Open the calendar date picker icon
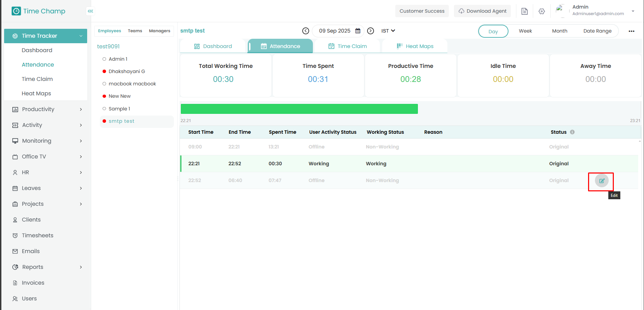The width and height of the screenshot is (644, 310). coord(358,31)
